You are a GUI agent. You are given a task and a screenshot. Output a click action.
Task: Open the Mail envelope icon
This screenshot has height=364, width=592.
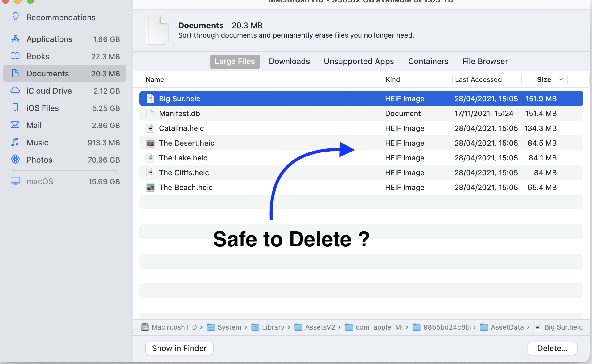pyautogui.click(x=15, y=125)
